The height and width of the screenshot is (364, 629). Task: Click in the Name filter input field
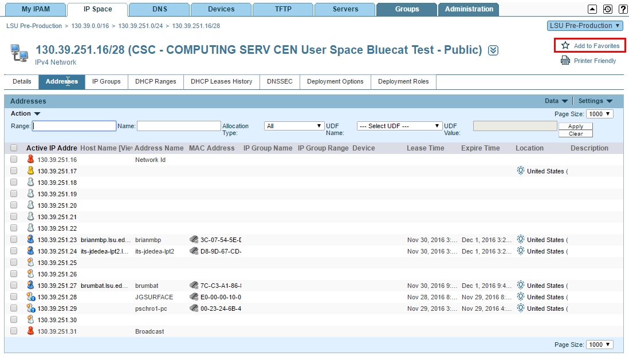click(179, 126)
